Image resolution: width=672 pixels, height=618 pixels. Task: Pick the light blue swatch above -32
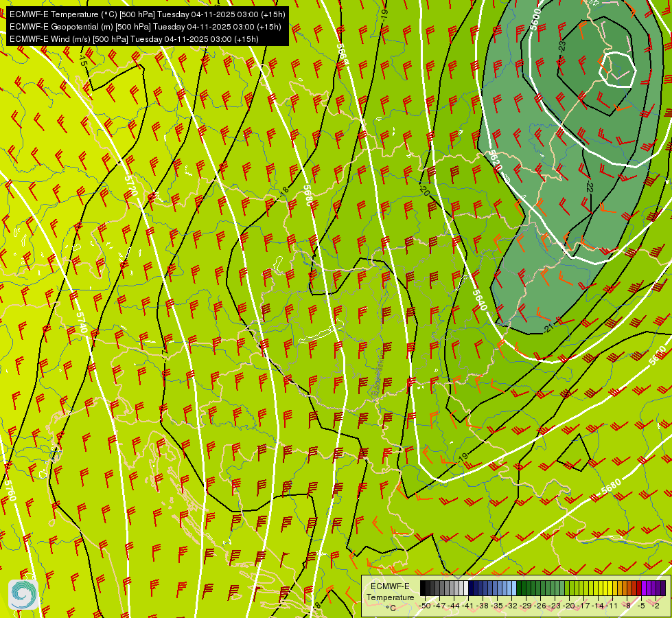coord(514,588)
